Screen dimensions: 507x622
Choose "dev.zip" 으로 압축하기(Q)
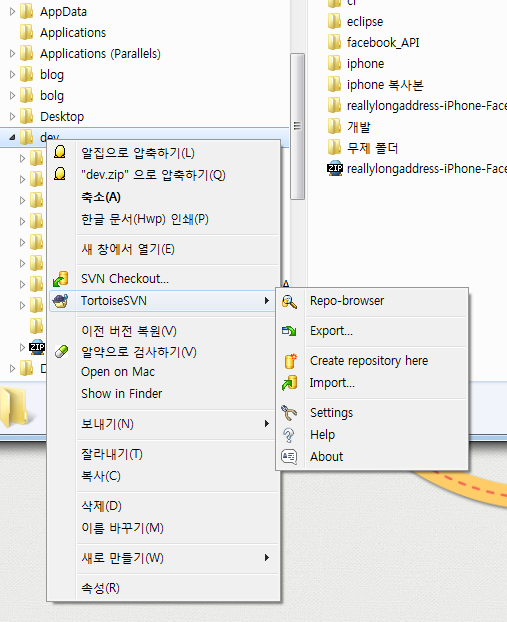coord(163,175)
